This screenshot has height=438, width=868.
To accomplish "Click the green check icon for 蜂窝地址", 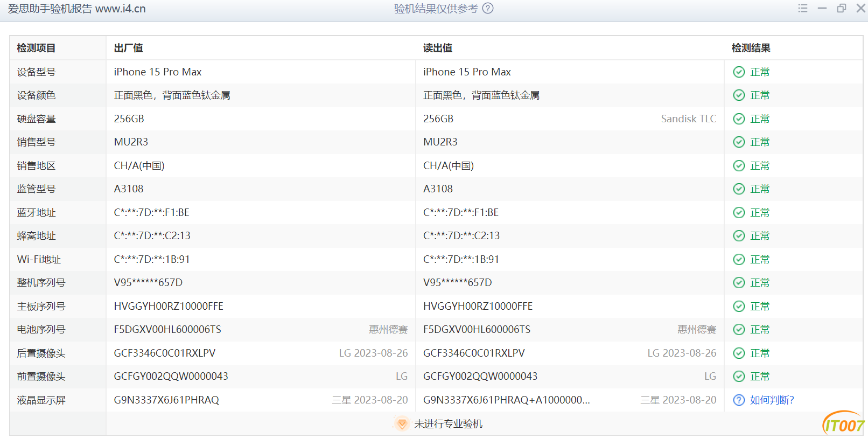I will (x=739, y=236).
